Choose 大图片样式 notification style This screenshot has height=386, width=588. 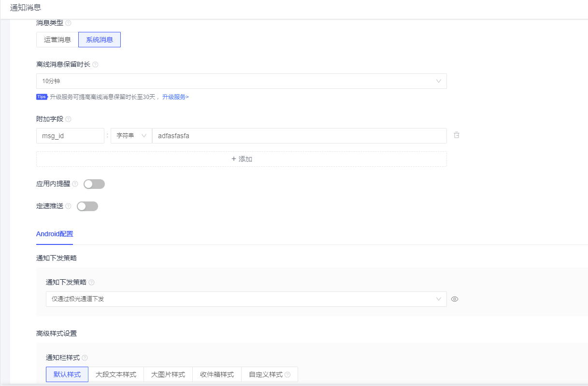168,374
